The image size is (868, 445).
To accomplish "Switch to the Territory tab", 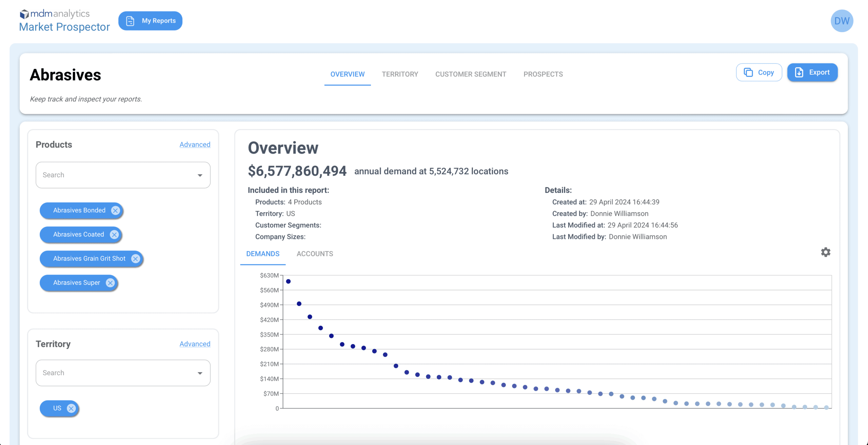I will click(x=400, y=74).
